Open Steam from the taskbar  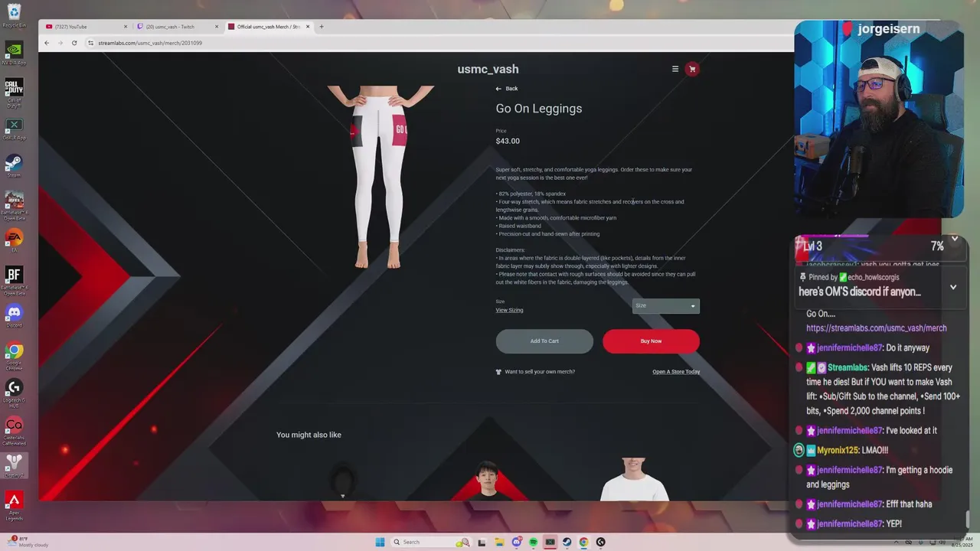(567, 542)
